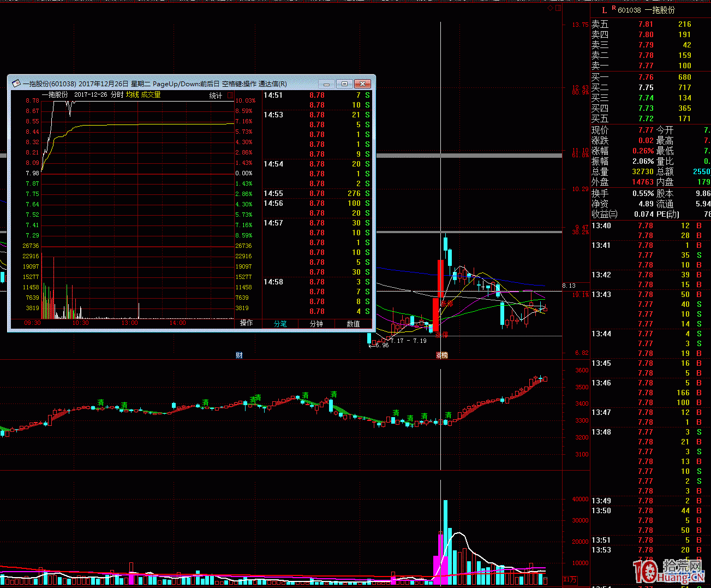711x588 pixels.
Task: Click the red R marker before 601038
Action: point(613,8)
